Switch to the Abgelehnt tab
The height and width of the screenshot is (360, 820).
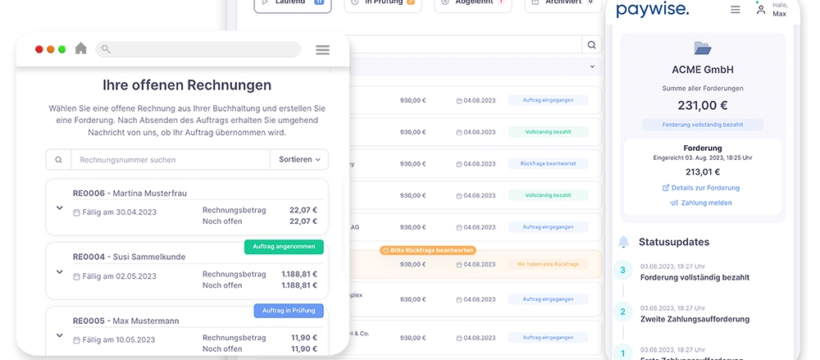click(x=473, y=3)
